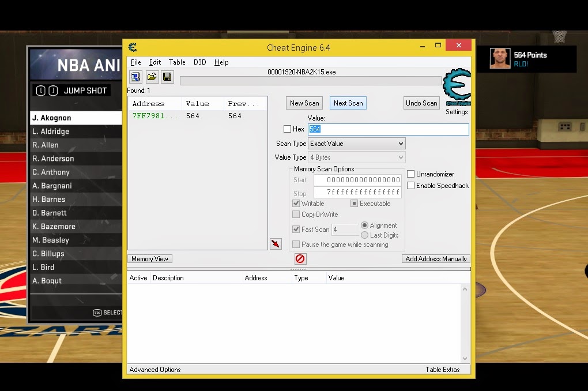Select K. Bazemore in game list
The image size is (588, 391).
point(76,227)
